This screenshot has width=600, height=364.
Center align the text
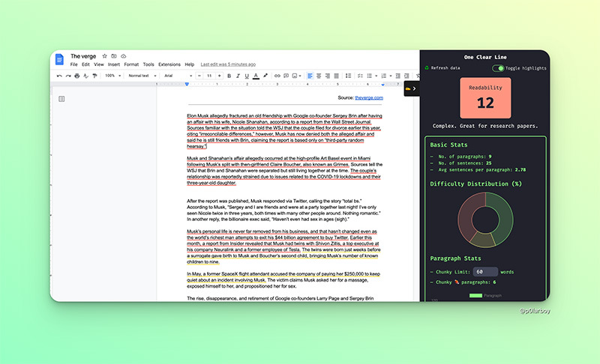pos(319,76)
